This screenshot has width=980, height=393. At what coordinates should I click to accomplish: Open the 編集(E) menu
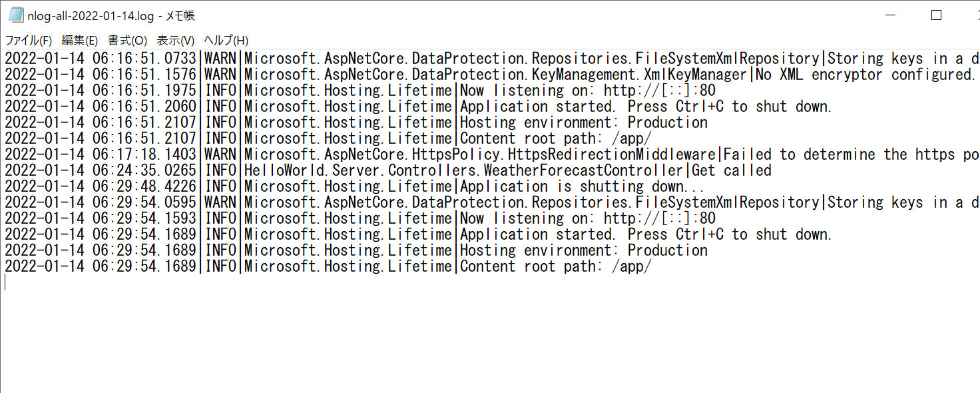[80, 40]
